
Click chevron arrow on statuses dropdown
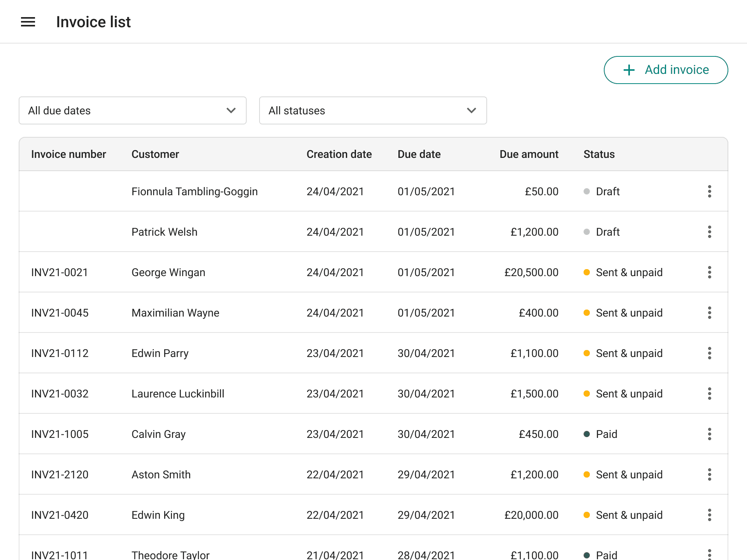tap(471, 110)
